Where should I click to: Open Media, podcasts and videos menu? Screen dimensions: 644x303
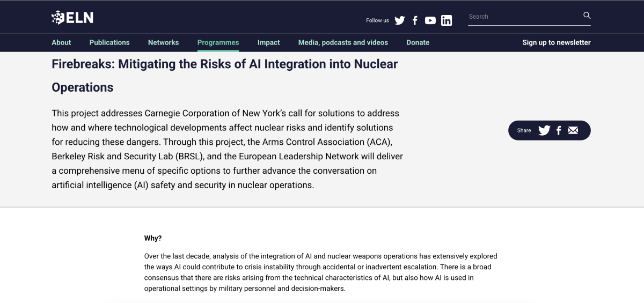[343, 42]
